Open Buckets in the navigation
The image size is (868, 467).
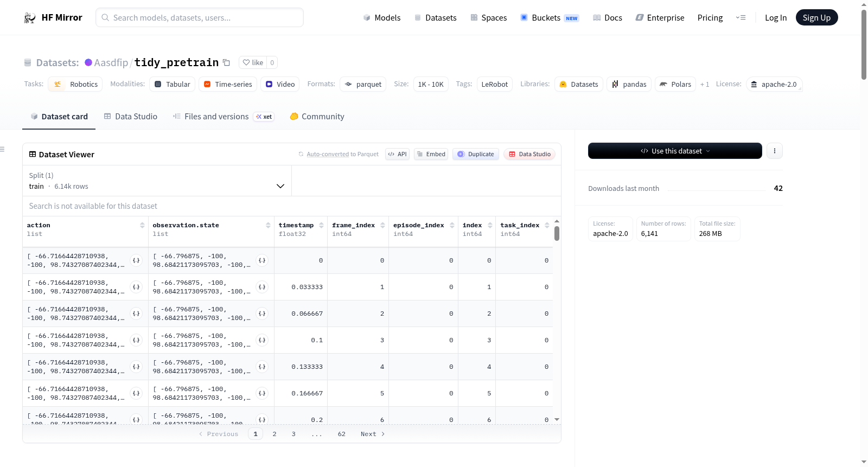point(550,17)
